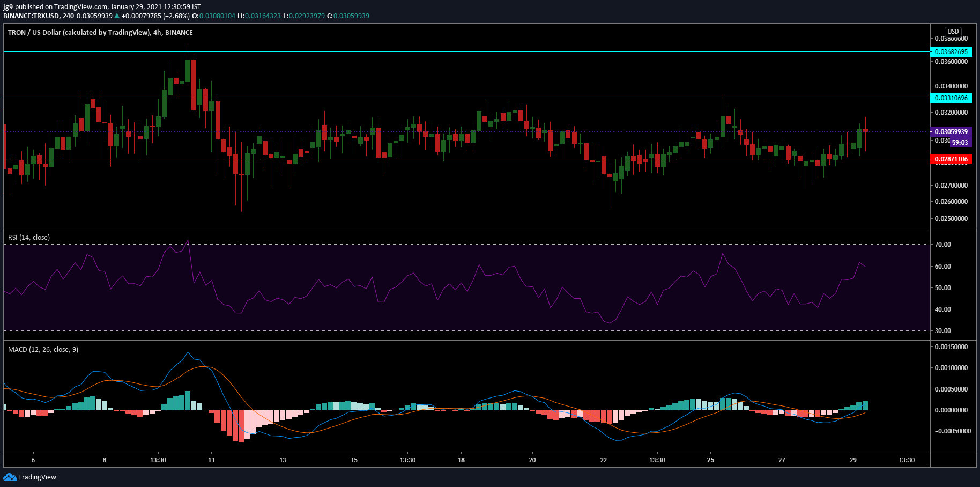Click the red 0.02871106 support price label
The width and height of the screenshot is (980, 487).
[951, 159]
